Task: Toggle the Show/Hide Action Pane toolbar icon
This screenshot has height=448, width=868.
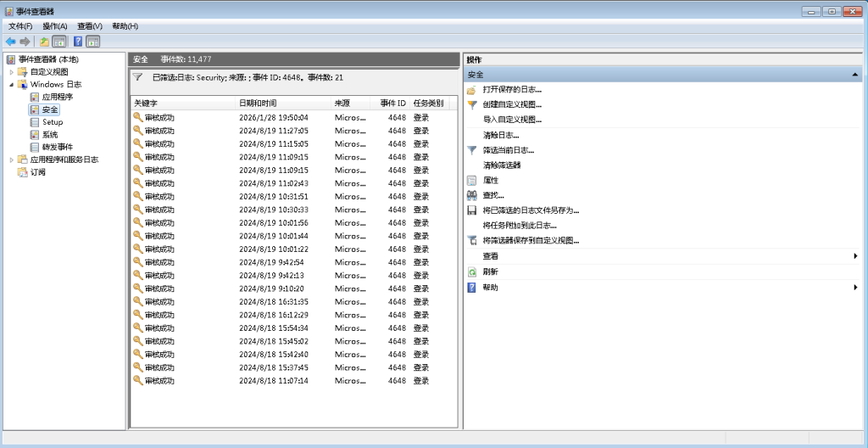Action: tap(93, 42)
